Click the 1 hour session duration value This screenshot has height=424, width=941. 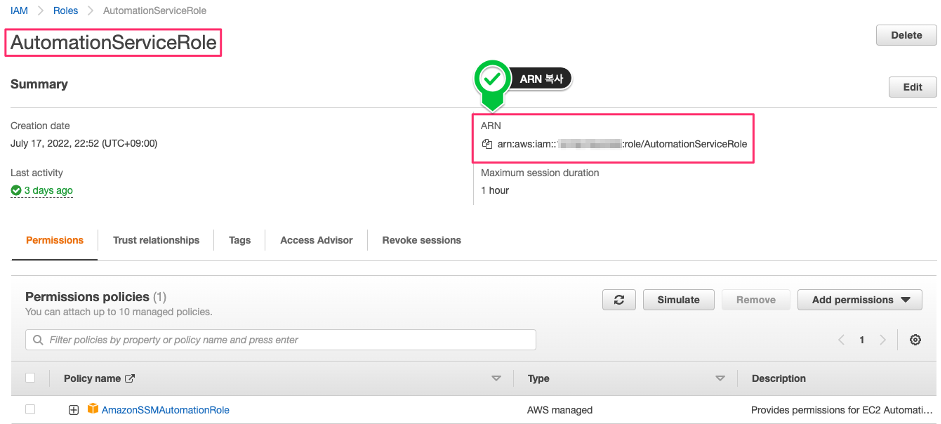point(495,191)
